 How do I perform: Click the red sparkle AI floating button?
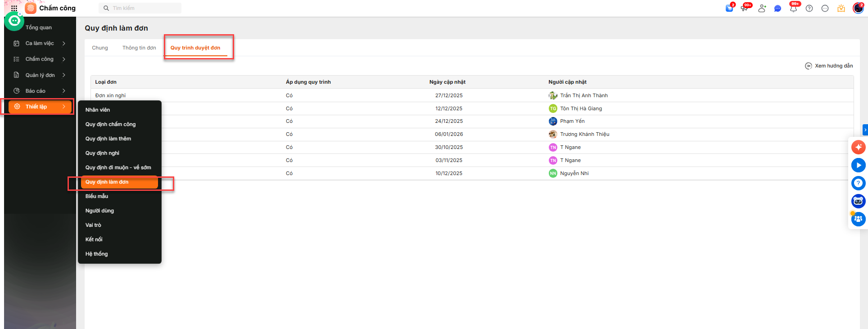click(858, 147)
